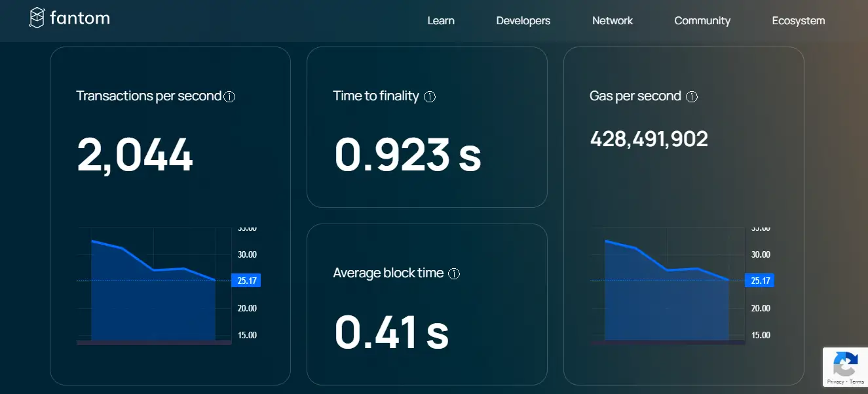Click time scale bar under transactions chart
Screen dimensions: 868x394
pyautogui.click(x=154, y=342)
